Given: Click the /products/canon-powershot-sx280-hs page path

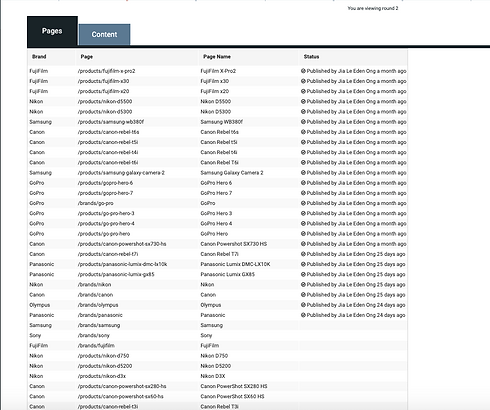Looking at the screenshot, I should [x=122, y=386].
